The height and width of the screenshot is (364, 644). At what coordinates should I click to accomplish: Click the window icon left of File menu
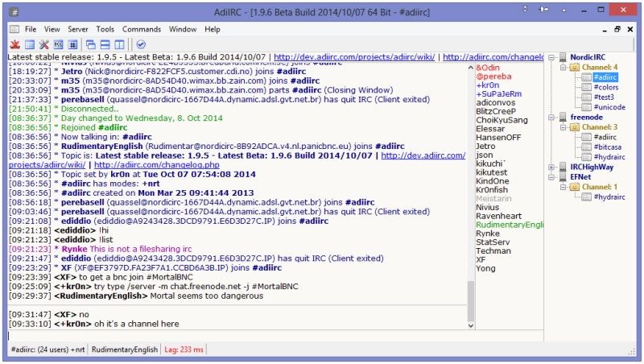point(14,29)
